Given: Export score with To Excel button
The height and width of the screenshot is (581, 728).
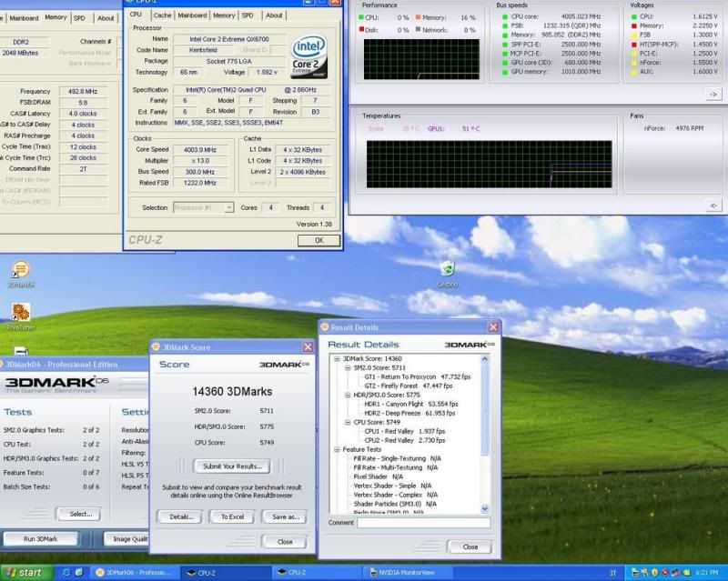Looking at the screenshot, I should pyautogui.click(x=232, y=516).
